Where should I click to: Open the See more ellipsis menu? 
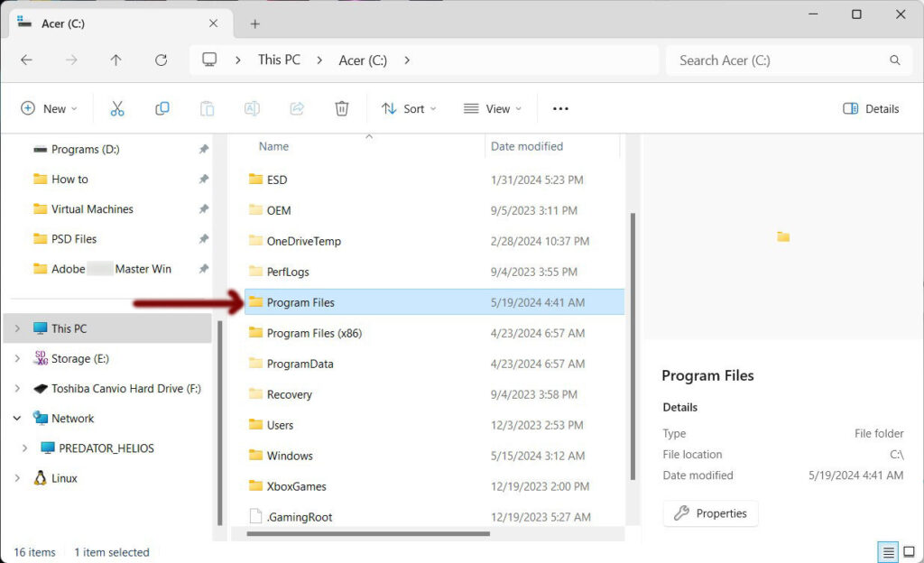pyautogui.click(x=560, y=108)
